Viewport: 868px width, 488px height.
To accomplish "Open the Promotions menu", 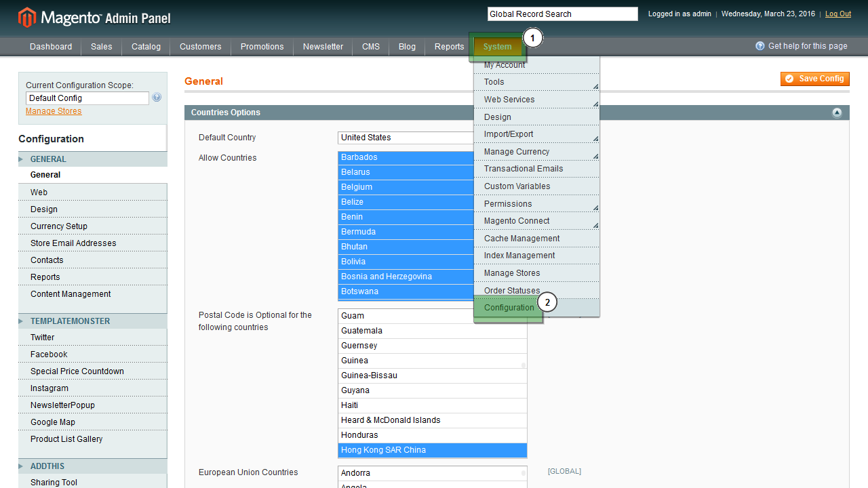I will pos(262,47).
